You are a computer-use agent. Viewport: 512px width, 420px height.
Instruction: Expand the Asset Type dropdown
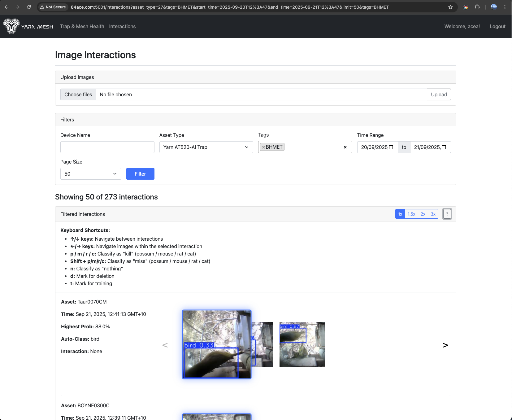206,147
